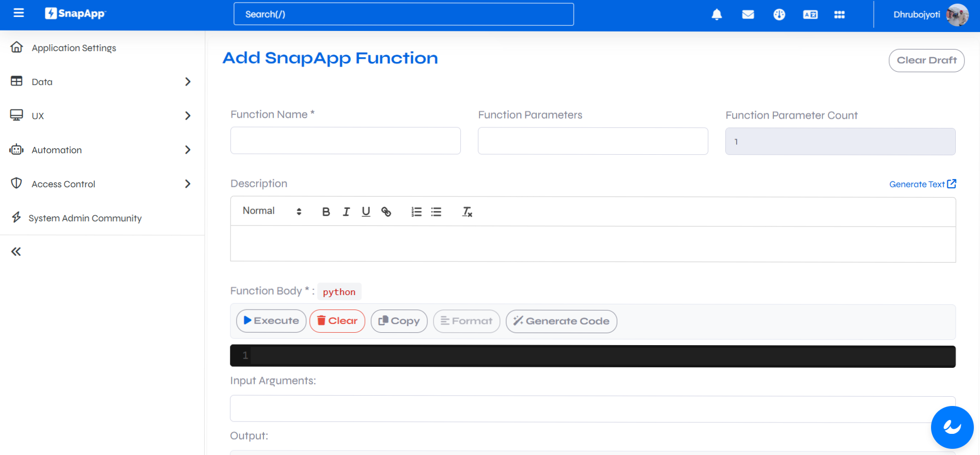
Task: Click the Function Parameters input field
Action: coord(593,141)
